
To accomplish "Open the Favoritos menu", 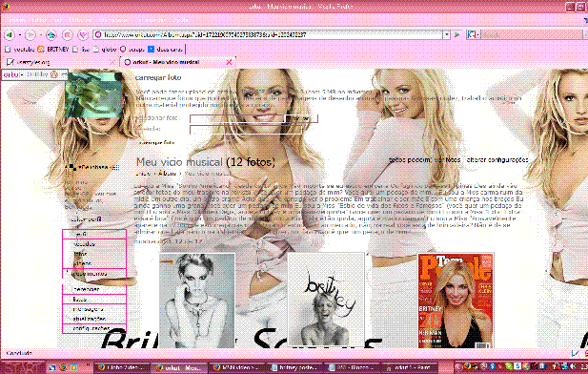I will (x=114, y=20).
